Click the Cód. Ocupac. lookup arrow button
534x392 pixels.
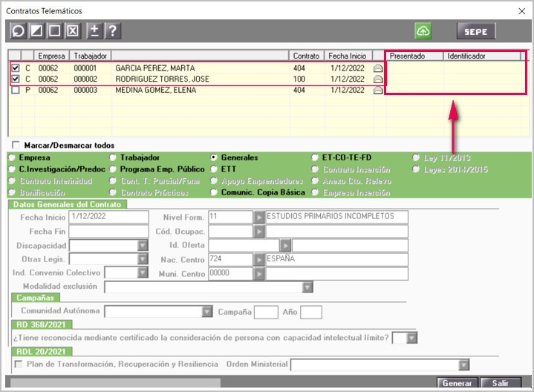(258, 232)
